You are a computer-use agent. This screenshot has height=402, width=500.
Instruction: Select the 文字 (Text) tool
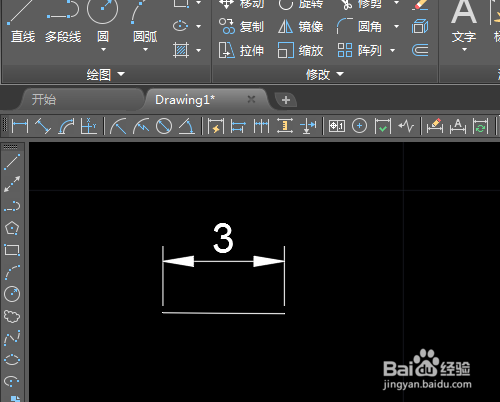[x=464, y=22]
